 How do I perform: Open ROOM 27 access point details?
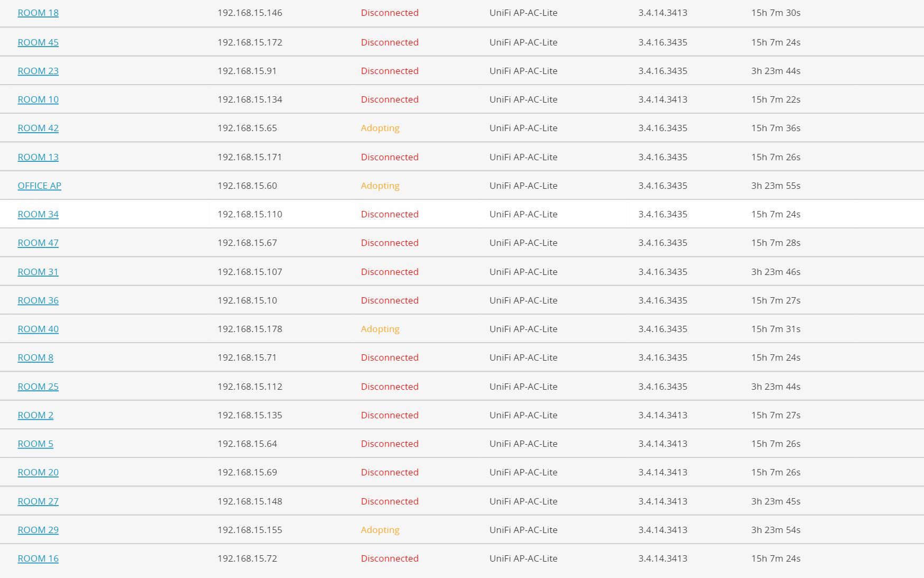coord(38,501)
